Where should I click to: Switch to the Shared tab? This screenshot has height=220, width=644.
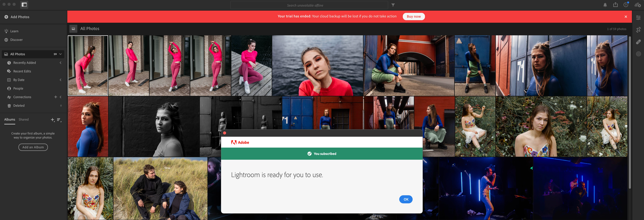(23, 120)
